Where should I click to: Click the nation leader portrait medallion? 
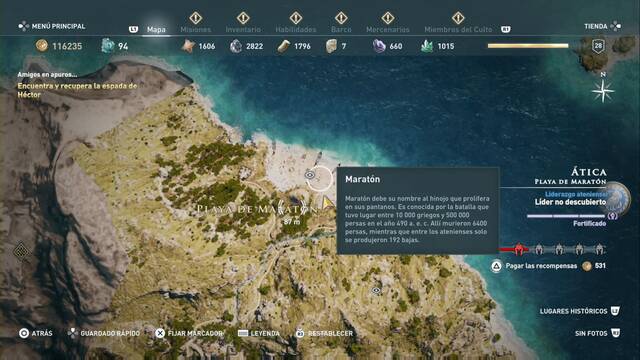[616, 199]
